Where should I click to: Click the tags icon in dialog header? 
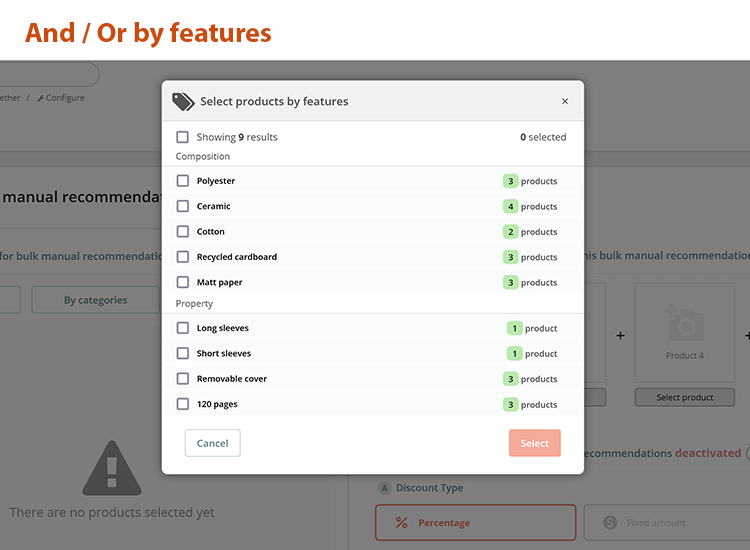point(183,101)
